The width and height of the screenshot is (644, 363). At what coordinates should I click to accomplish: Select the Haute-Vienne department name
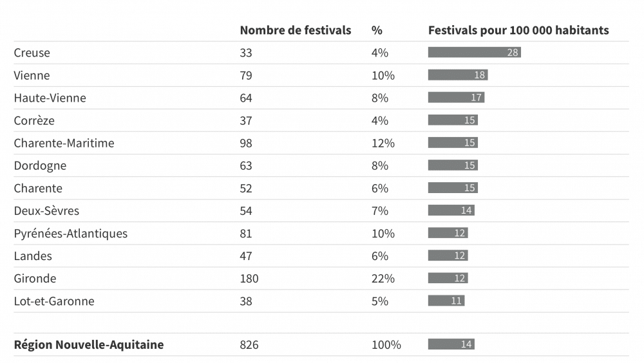pyautogui.click(x=50, y=98)
